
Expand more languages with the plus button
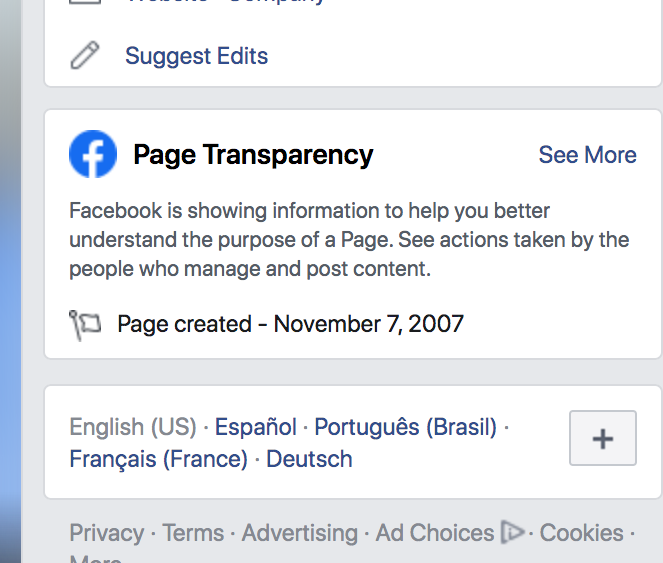coord(603,438)
